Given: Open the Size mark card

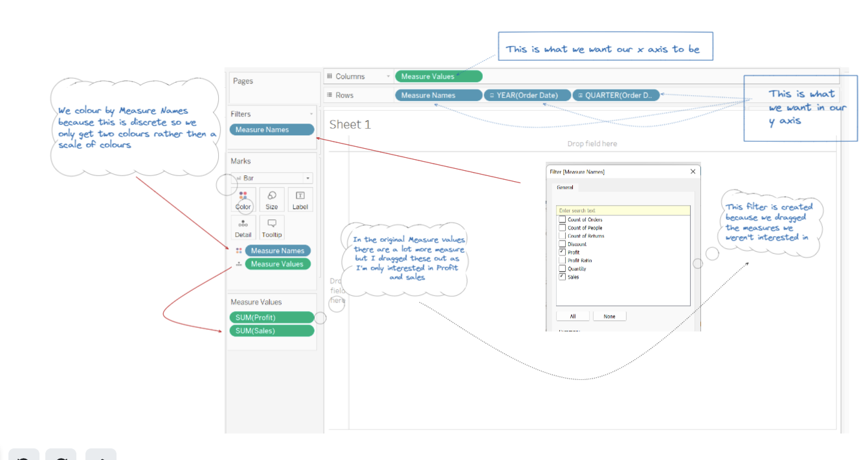Looking at the screenshot, I should tap(272, 200).
